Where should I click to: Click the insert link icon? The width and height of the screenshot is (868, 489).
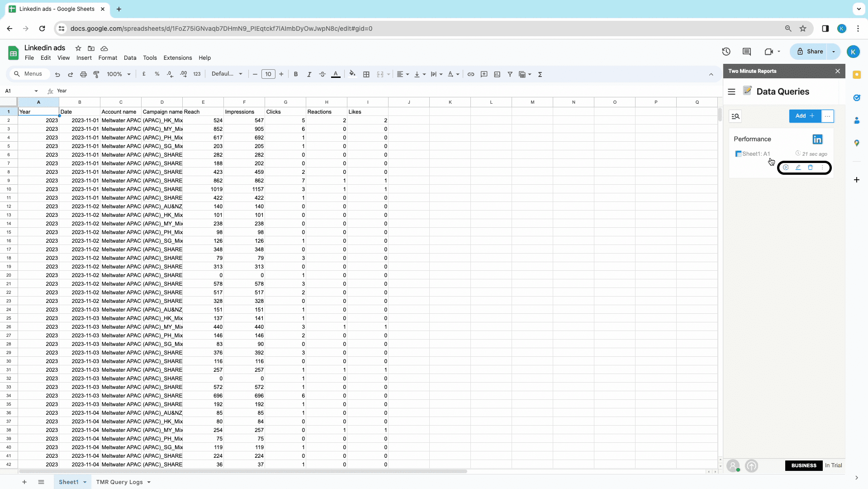tap(471, 74)
